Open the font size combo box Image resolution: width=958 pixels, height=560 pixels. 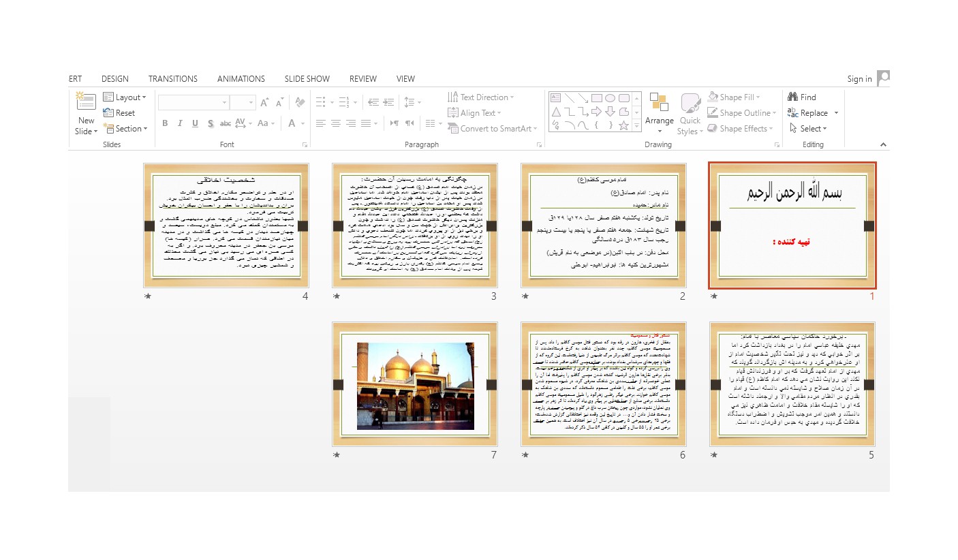tap(243, 103)
